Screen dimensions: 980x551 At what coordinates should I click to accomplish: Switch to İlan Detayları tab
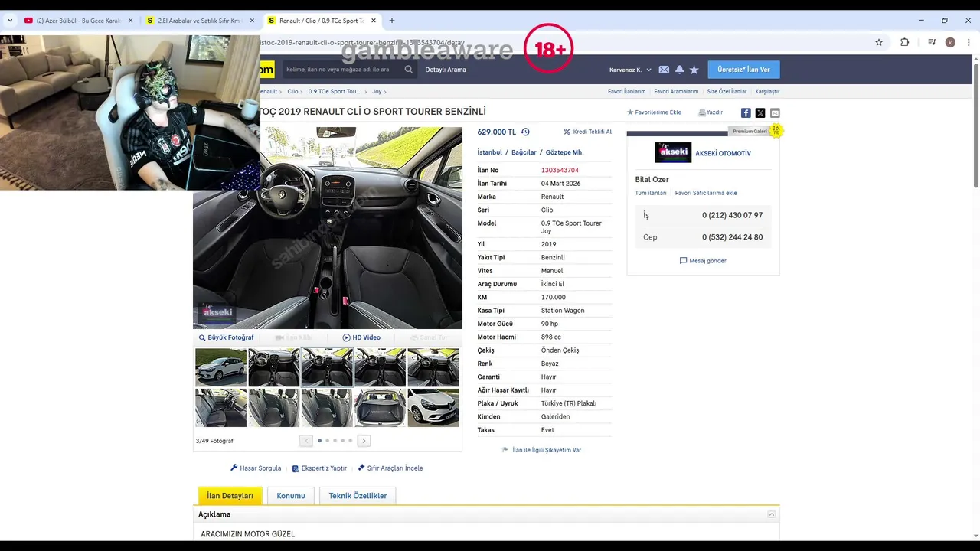(x=230, y=496)
